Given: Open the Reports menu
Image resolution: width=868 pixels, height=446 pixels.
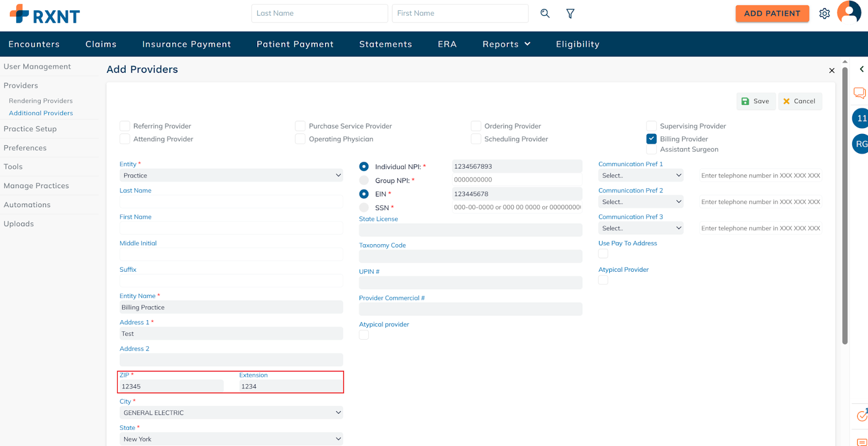Looking at the screenshot, I should tap(506, 44).
